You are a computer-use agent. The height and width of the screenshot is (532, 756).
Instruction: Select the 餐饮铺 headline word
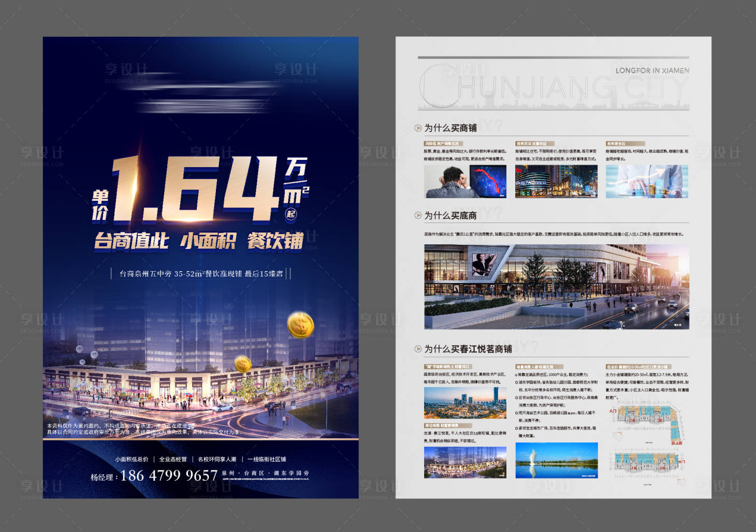275,241
